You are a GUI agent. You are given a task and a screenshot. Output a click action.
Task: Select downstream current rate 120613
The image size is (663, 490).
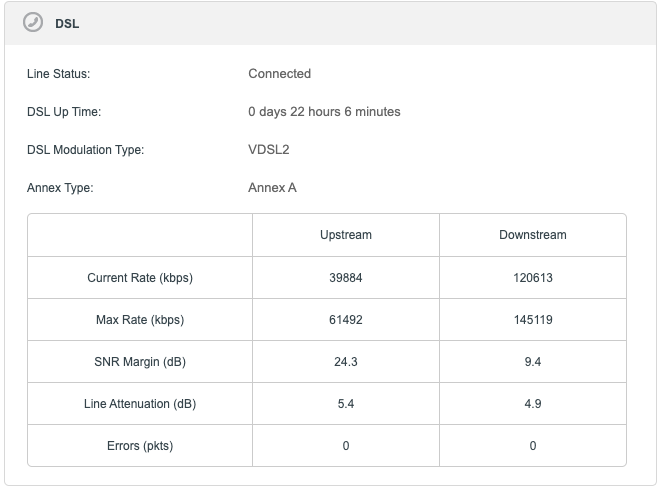532,278
